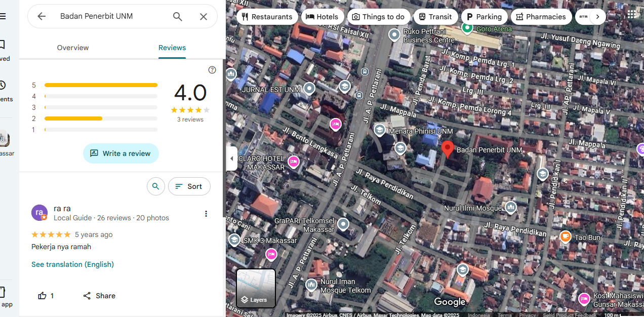Open more options for ra ra's review

click(206, 214)
